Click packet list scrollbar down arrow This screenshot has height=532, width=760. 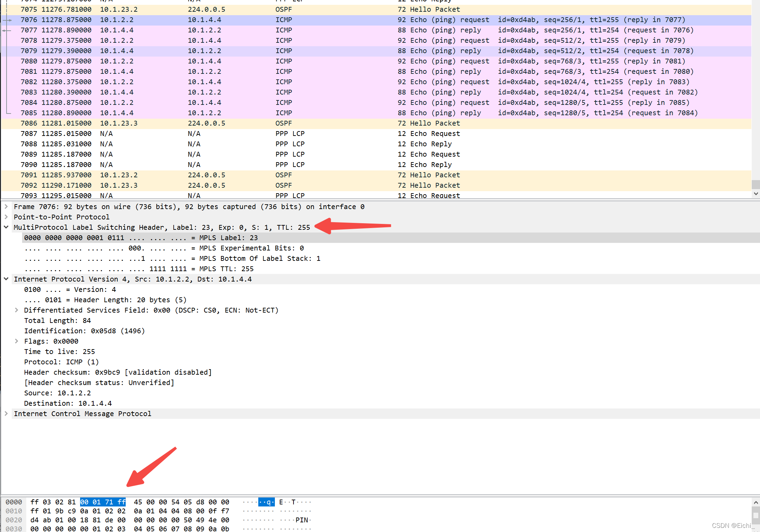click(756, 194)
